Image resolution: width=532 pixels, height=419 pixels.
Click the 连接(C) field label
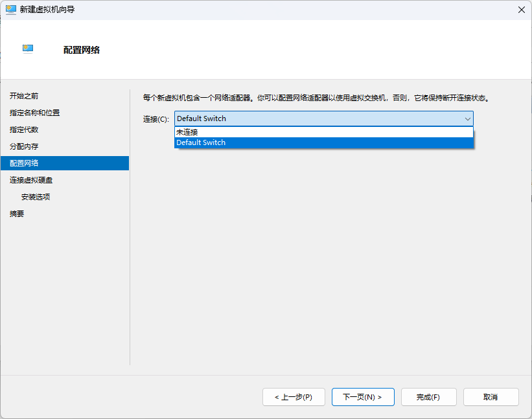156,119
